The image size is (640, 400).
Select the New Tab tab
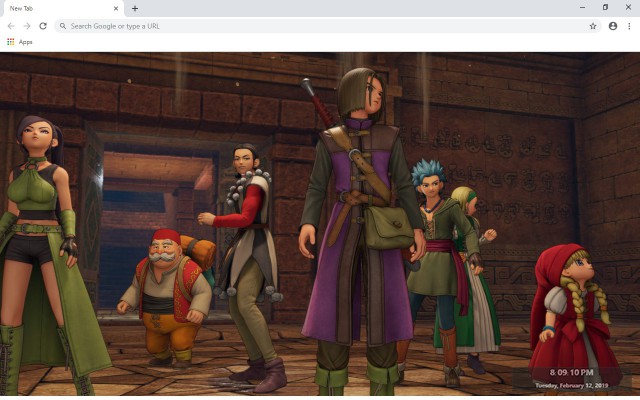[62, 9]
